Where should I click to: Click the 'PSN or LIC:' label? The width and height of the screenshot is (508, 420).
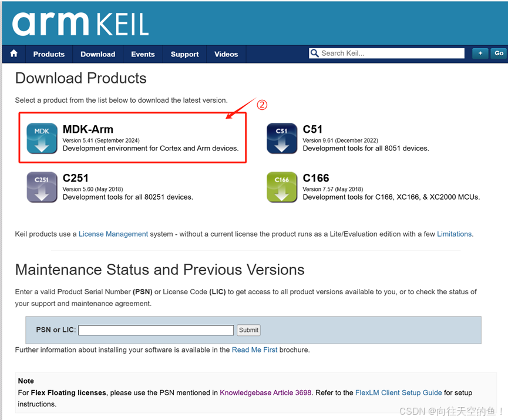coord(56,330)
